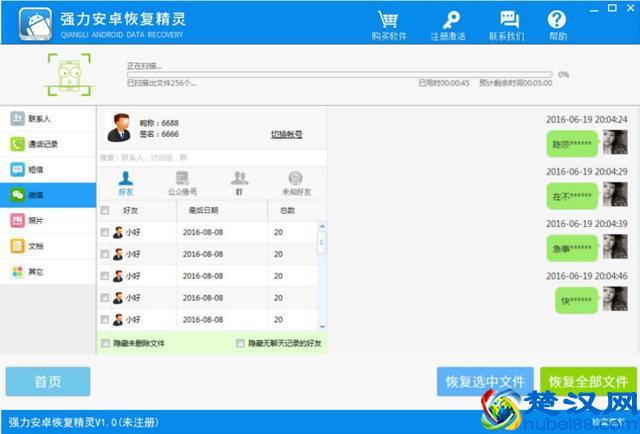Click chat bubble starting with 急事
This screenshot has width=640, height=434.
(572, 248)
